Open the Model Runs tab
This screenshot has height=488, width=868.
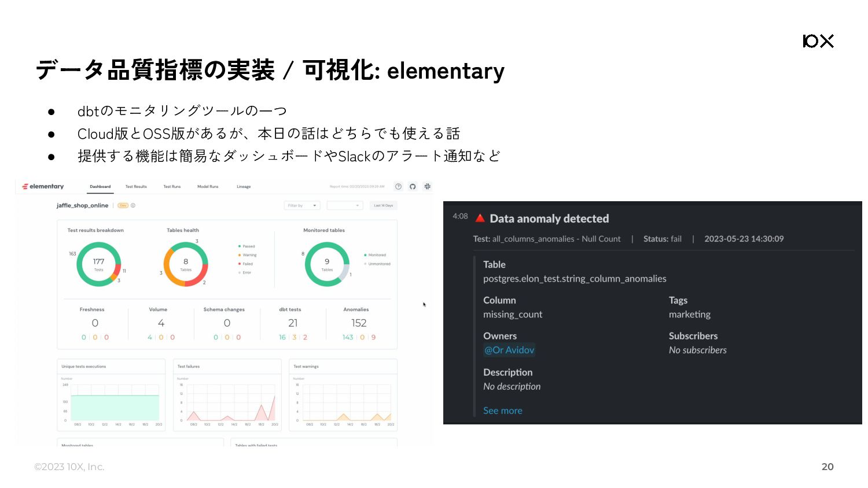tap(208, 186)
